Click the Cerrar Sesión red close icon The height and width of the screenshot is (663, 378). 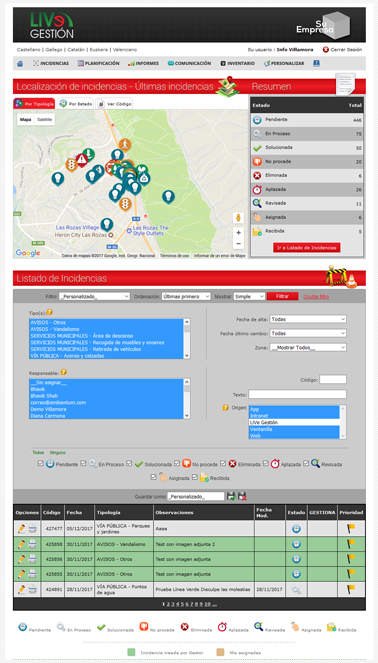pos(326,49)
